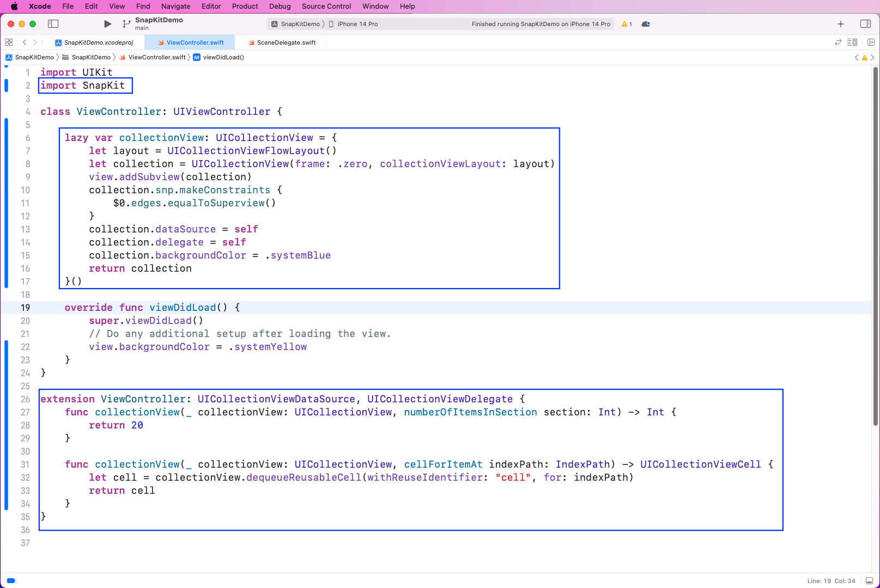This screenshot has width=880, height=588.
Task: Click 'cellForItemAt' on line 31
Action: [443, 464]
